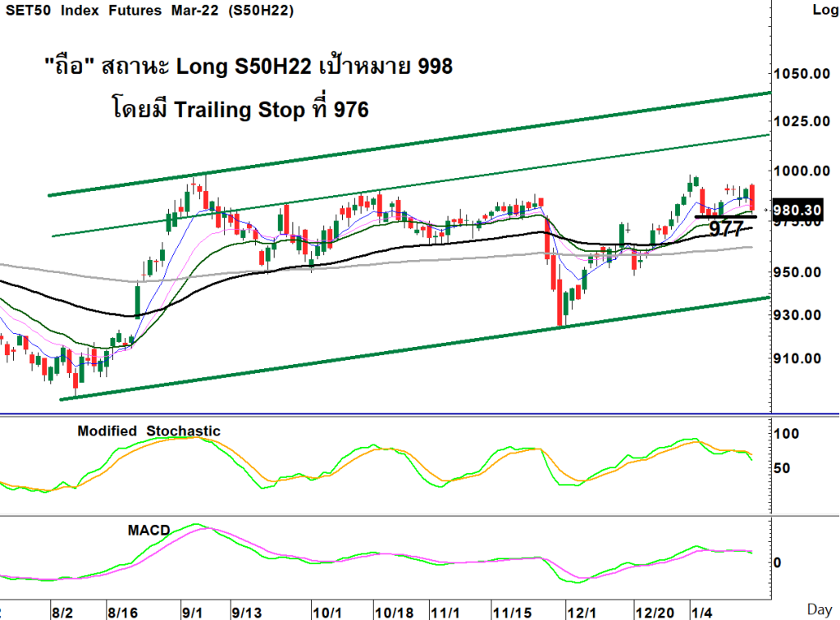
Task: Click the Thai annotation with target 998
Action: pos(249,66)
